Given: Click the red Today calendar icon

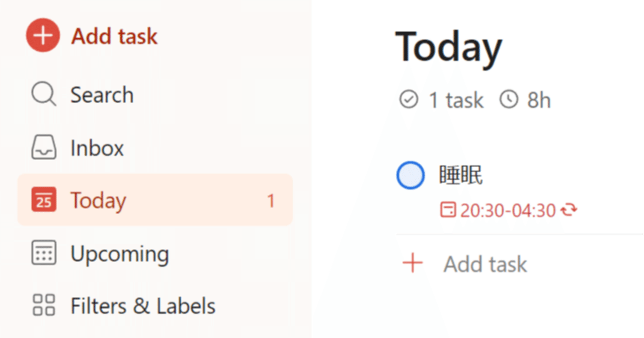Looking at the screenshot, I should [x=43, y=200].
